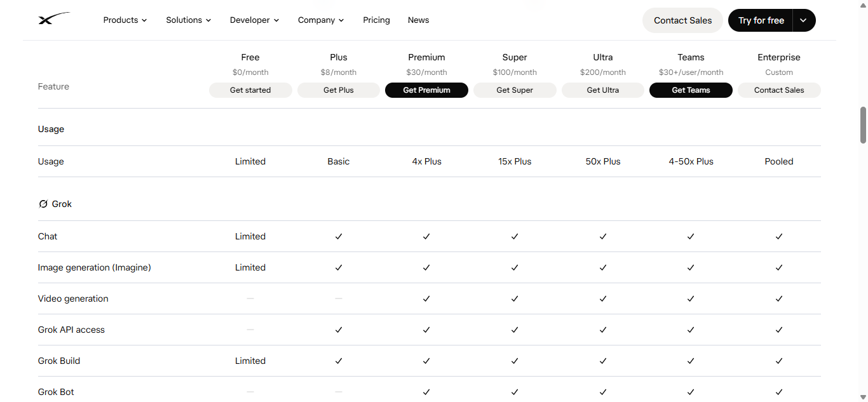Image resolution: width=868 pixels, height=402 pixels.
Task: Click the page's vertical scrollbar thumb
Action: pyautogui.click(x=863, y=124)
